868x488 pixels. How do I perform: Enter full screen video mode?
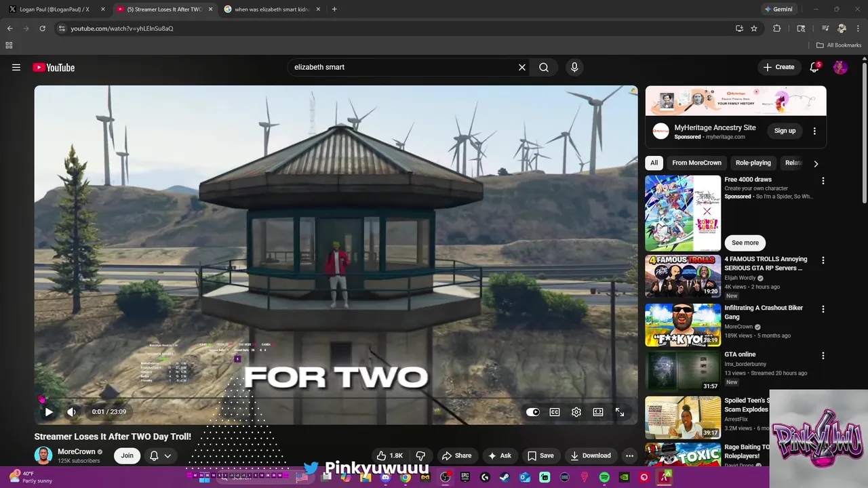[620, 411]
